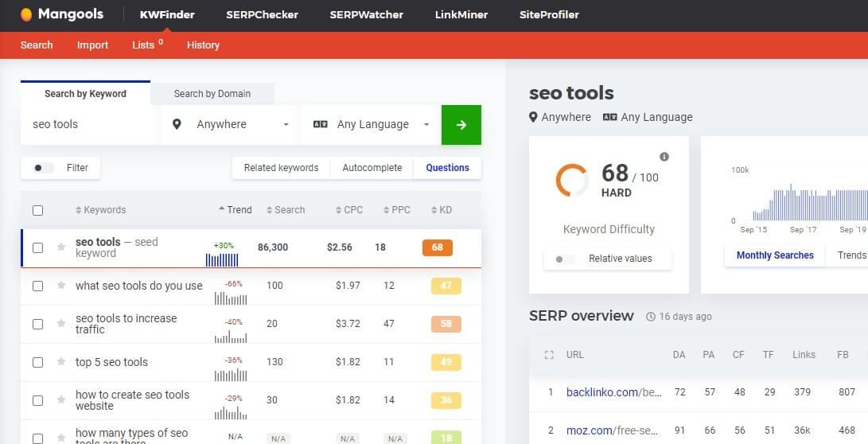Show Questions results
Viewport: 868px width, 444px height.
pos(447,168)
